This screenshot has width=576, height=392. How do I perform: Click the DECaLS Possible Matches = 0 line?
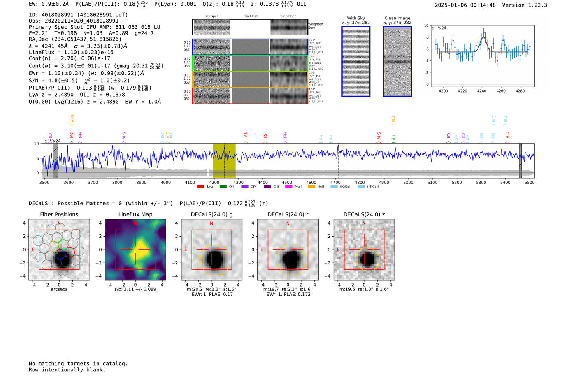(x=101, y=204)
